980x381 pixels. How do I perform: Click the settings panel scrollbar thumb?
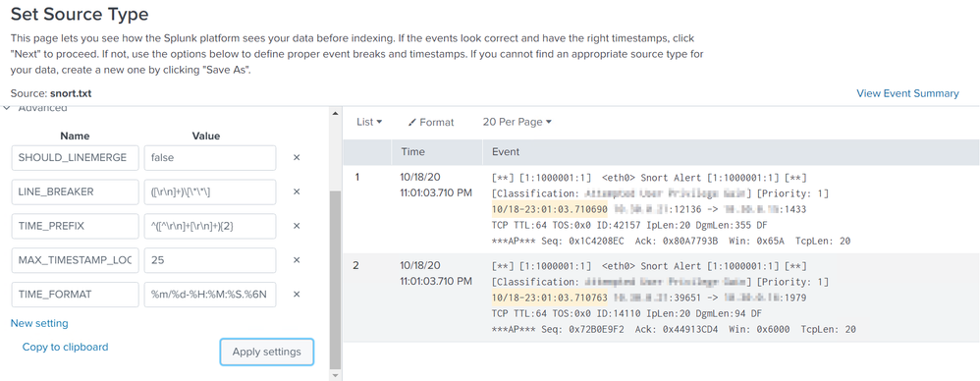tap(336, 280)
